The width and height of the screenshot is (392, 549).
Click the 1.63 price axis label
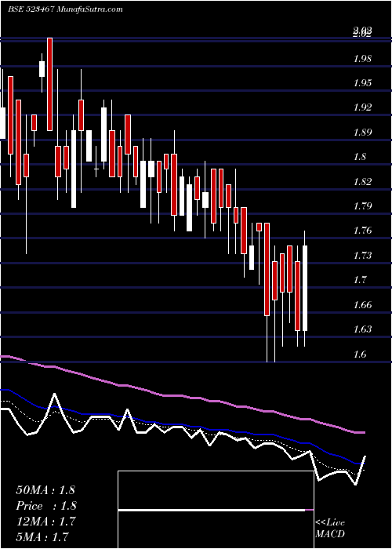(361, 329)
